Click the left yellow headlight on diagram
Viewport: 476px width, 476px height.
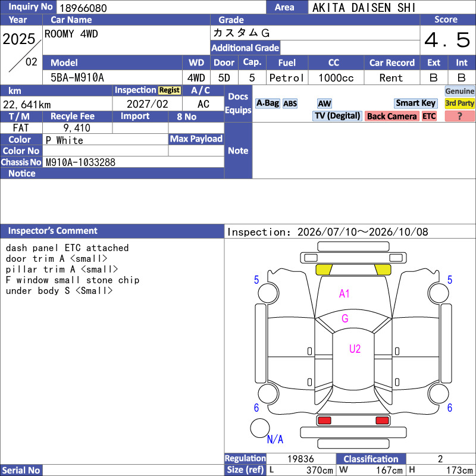click(324, 270)
